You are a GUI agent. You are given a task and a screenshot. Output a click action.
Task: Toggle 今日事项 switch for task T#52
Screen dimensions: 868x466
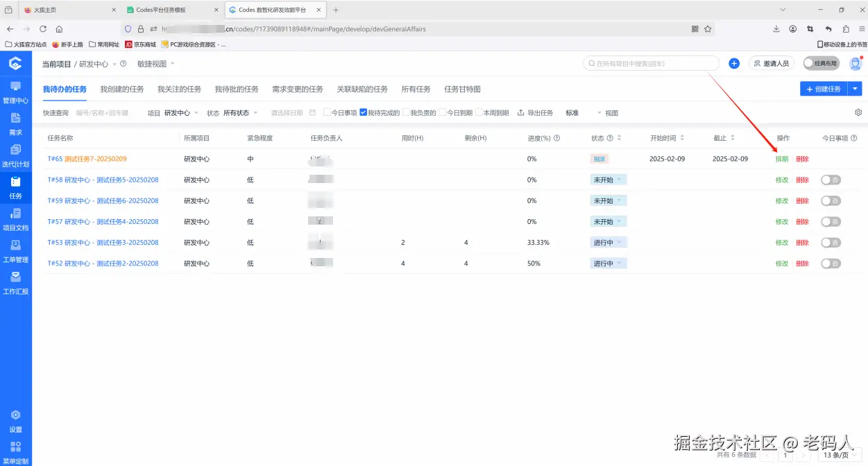tap(831, 264)
